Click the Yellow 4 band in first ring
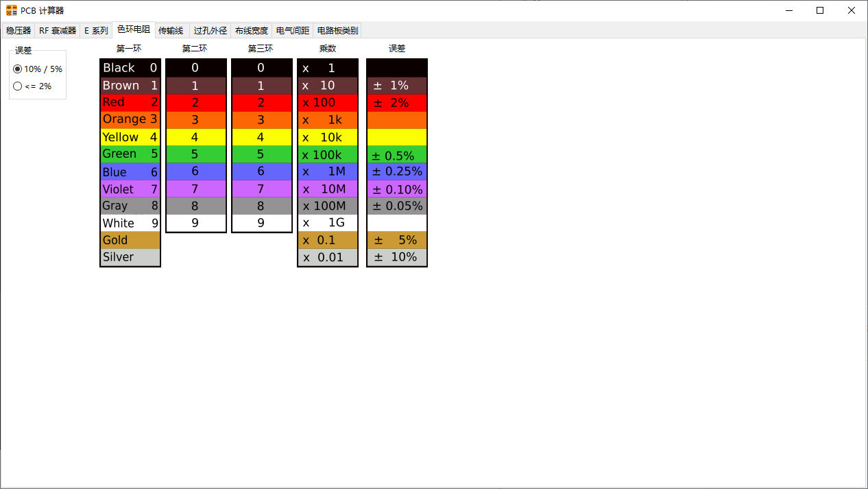 [x=130, y=137]
